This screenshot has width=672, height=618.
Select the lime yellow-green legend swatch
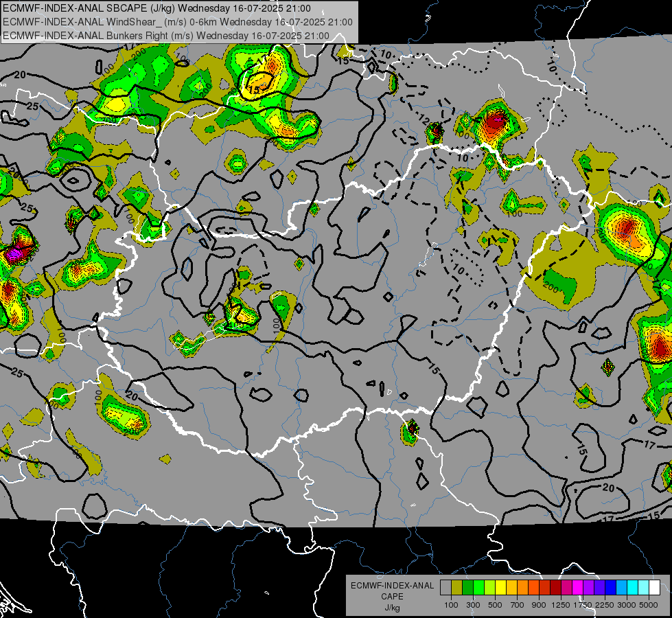tap(490, 588)
